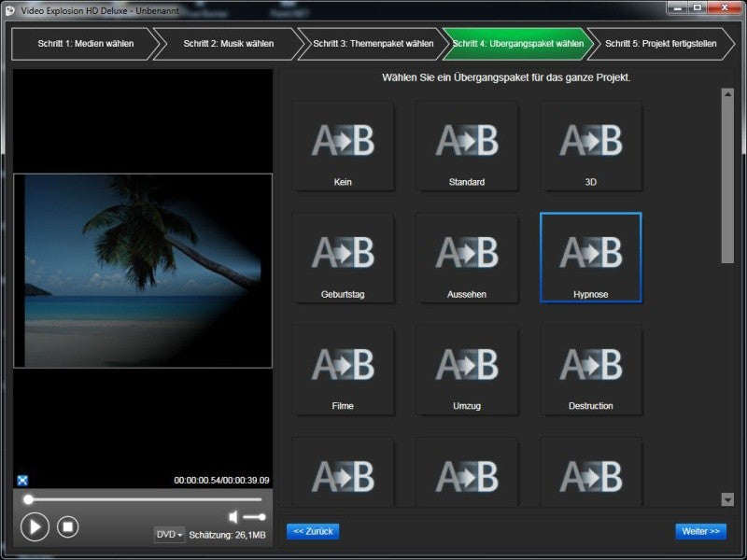Switch to Schritt 3: Themenpaket wählen
This screenshot has height=560, width=747.
tap(373, 44)
